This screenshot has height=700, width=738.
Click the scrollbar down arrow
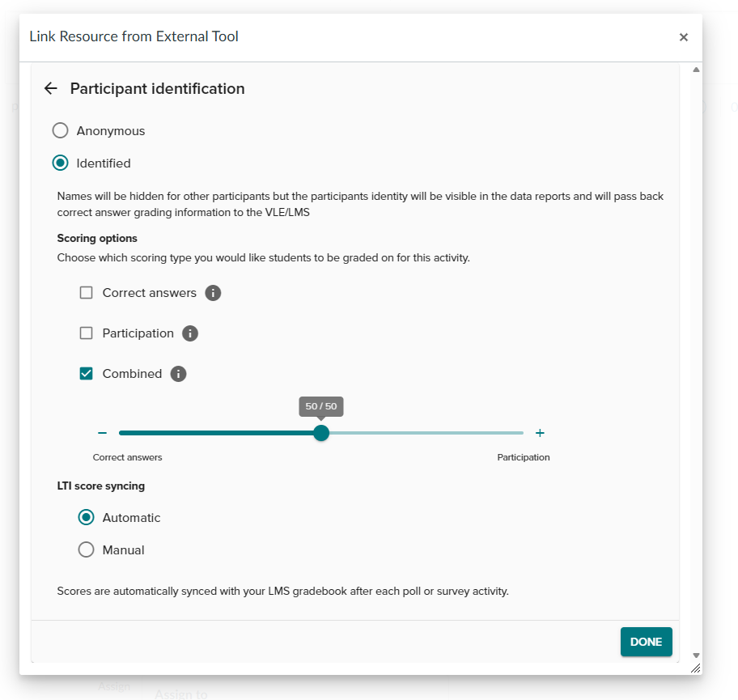[696, 655]
